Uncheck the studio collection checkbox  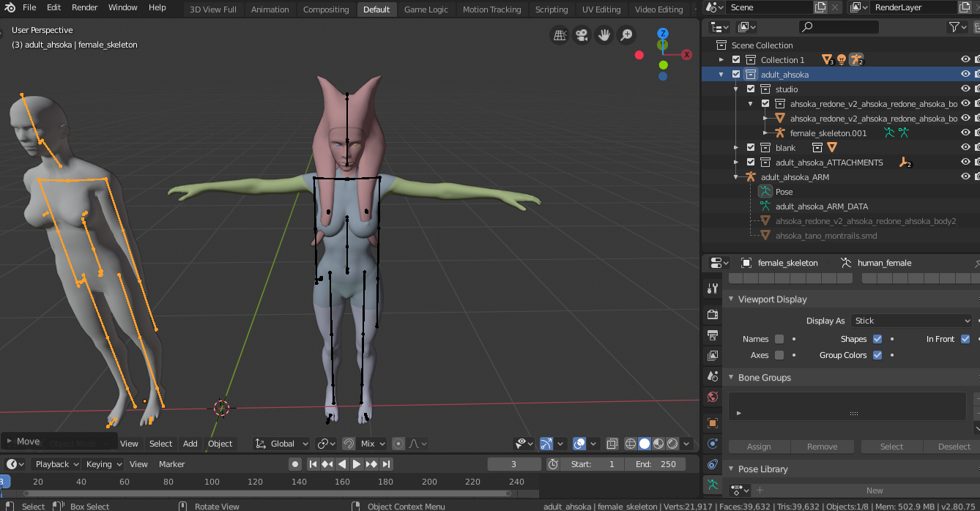(751, 89)
